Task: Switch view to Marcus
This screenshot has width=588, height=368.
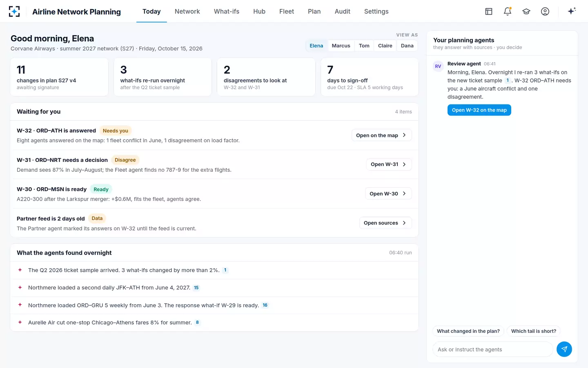Action: [341, 46]
